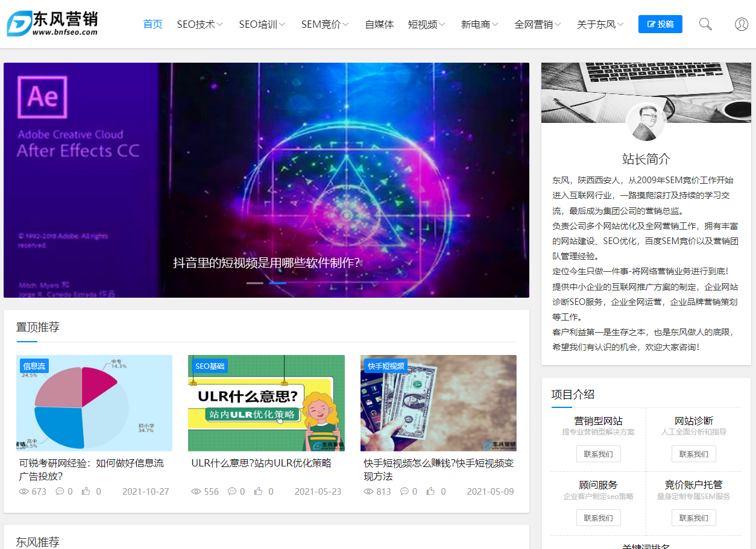Like the 可锐考研网经验 article with thumbs-up
Image resolution: width=756 pixels, height=549 pixels.
tap(86, 491)
